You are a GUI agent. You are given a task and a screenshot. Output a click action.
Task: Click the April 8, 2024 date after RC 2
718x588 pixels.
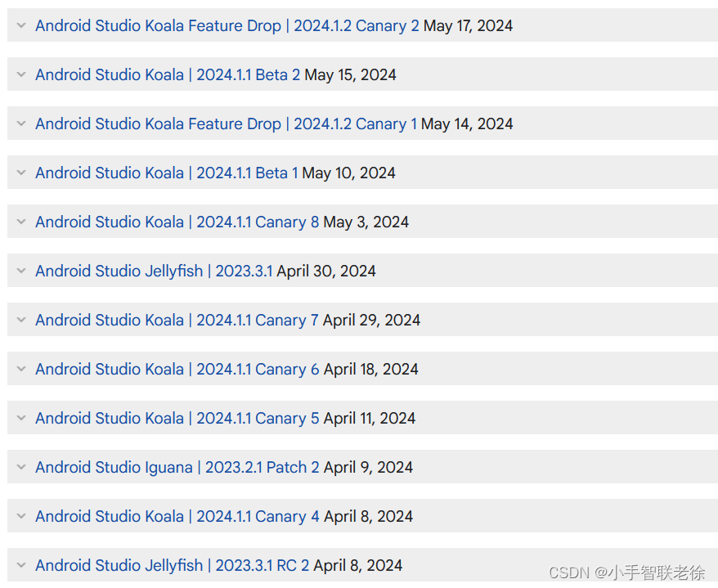coord(357,564)
